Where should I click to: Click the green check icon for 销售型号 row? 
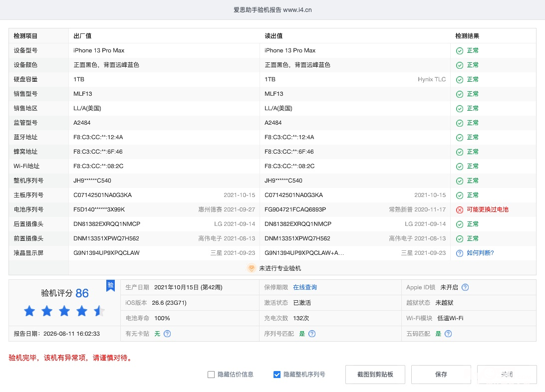click(x=460, y=94)
